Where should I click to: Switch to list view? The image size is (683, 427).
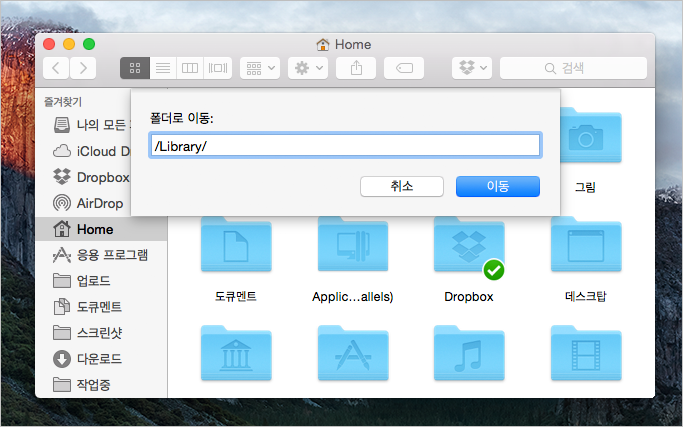pyautogui.click(x=163, y=68)
